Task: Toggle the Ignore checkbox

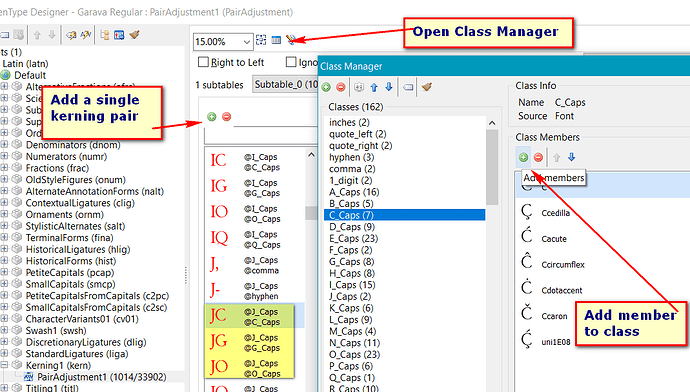Action: [291, 62]
